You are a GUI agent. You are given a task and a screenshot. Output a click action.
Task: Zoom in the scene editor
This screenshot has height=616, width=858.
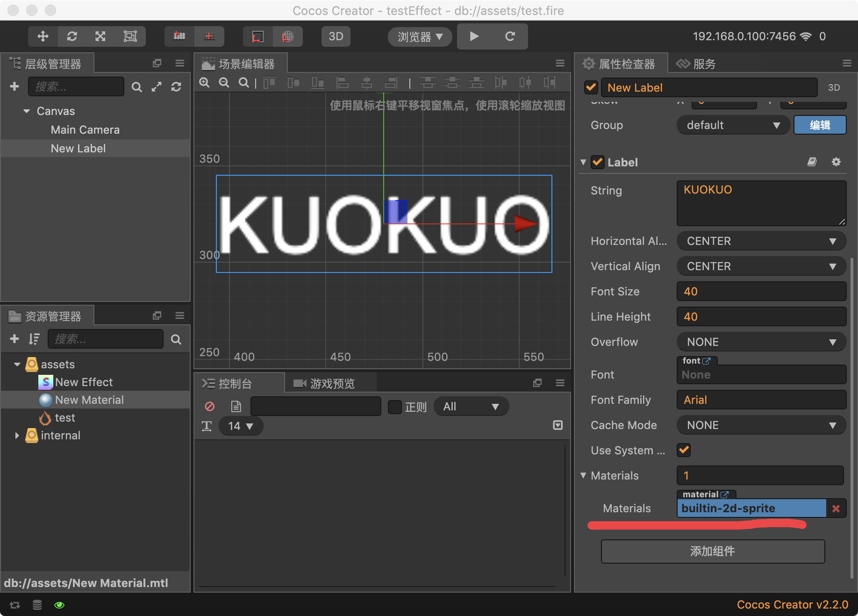(204, 83)
